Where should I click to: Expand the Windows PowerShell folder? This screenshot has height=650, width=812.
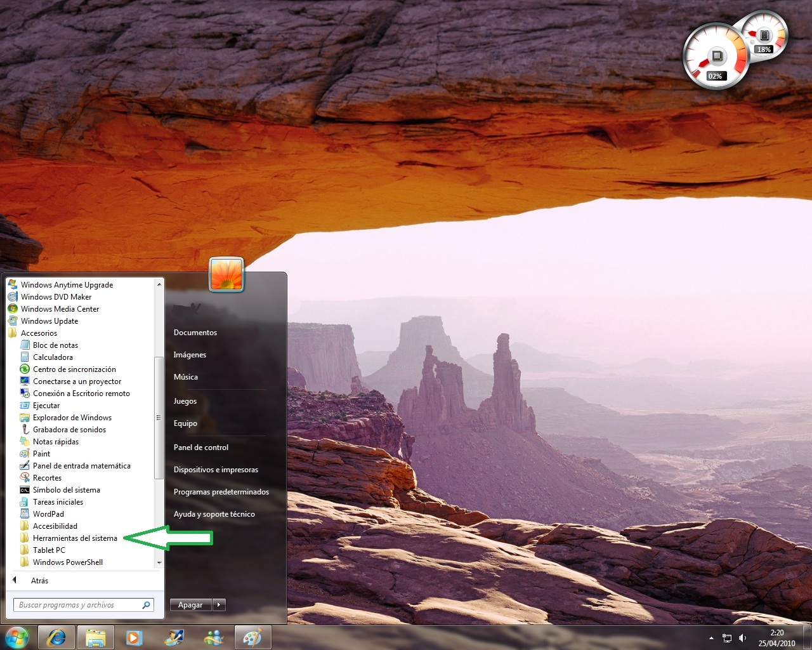(67, 562)
